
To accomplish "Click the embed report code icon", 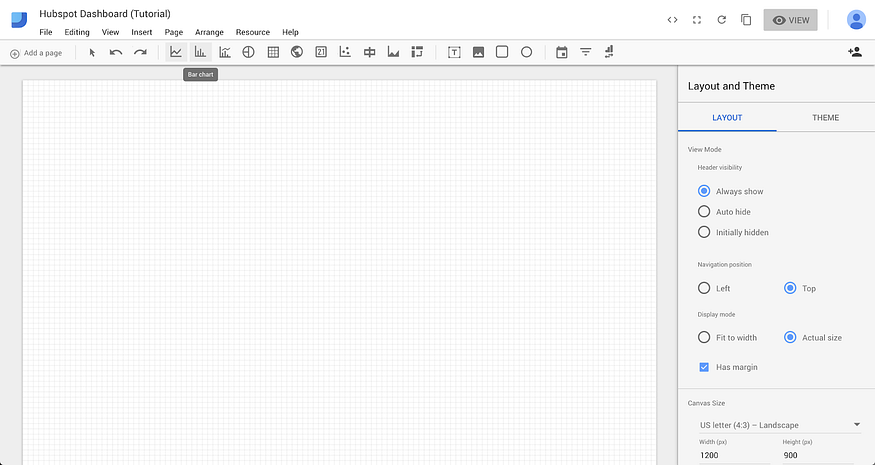I will click(672, 20).
